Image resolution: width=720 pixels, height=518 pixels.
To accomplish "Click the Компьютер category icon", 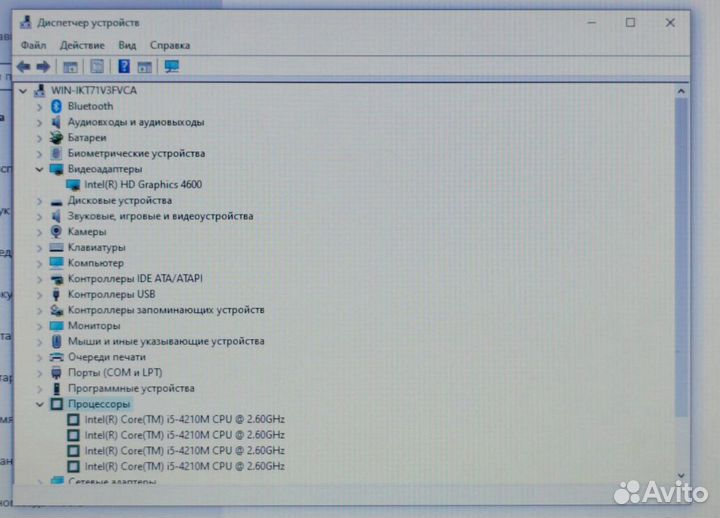I will click(x=56, y=263).
